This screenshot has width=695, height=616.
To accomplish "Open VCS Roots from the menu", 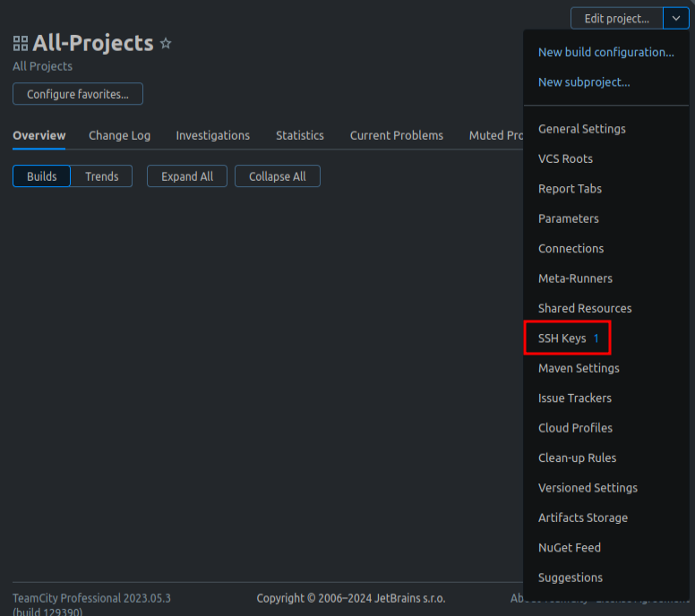I will 565,158.
